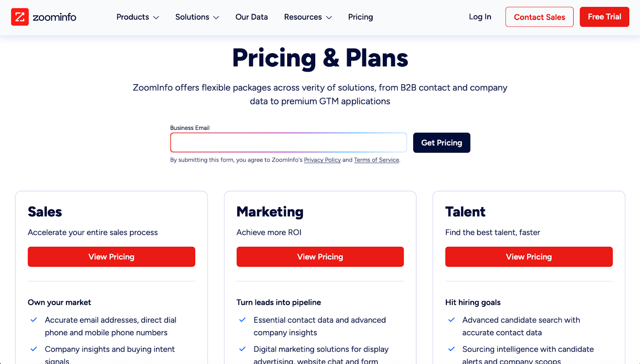Image resolution: width=640 pixels, height=364 pixels.
Task: View Pricing for the Talent package
Action: point(528,257)
